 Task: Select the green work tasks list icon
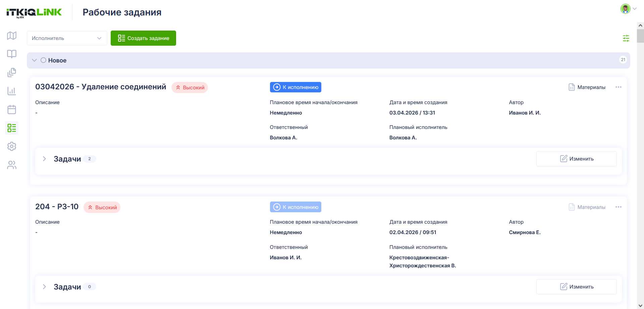click(x=12, y=128)
